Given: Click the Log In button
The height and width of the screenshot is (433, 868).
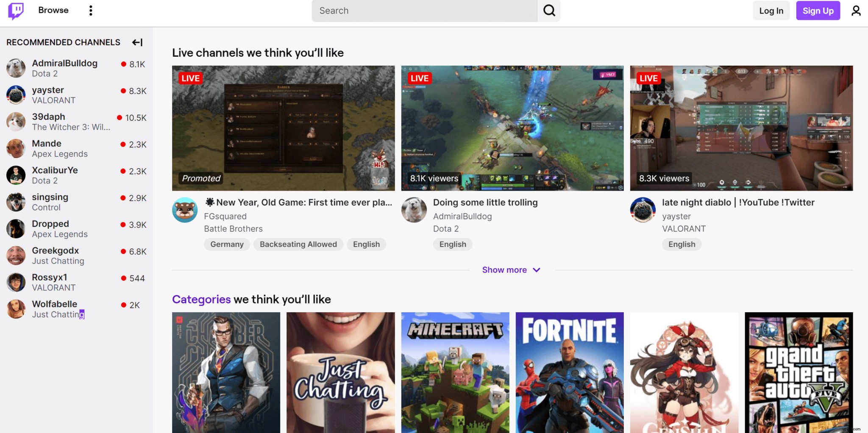Looking at the screenshot, I should 771,10.
